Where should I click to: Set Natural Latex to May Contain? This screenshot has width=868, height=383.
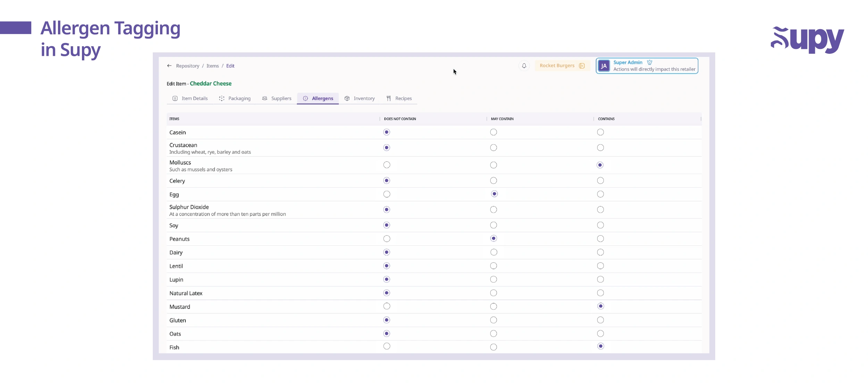coord(493,293)
